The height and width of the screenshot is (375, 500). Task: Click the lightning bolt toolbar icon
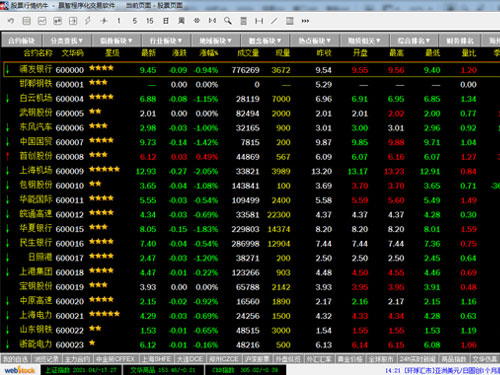(x=88, y=21)
